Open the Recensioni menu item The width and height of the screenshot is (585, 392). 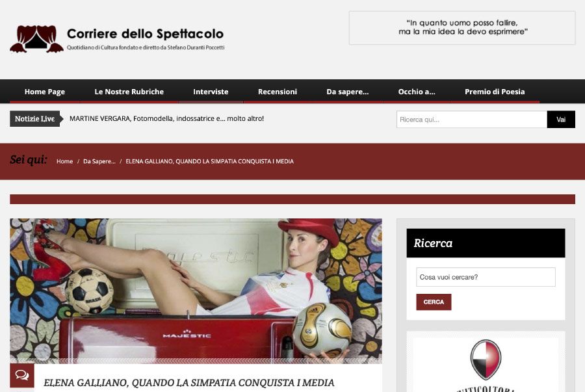point(278,92)
